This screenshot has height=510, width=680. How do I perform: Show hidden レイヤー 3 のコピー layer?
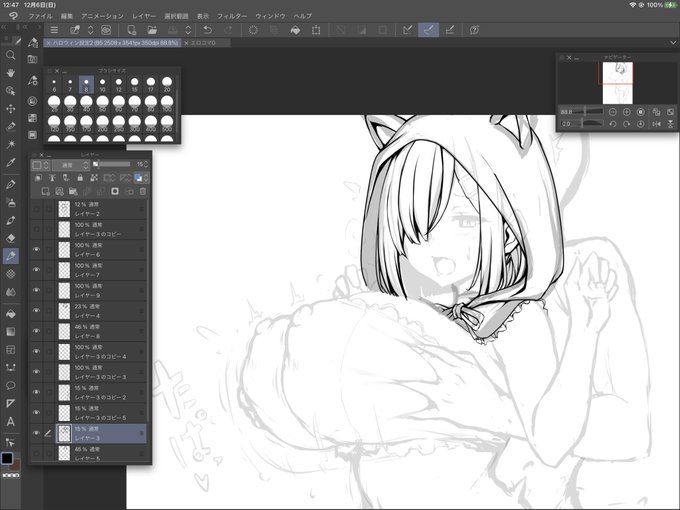[x=36, y=229]
